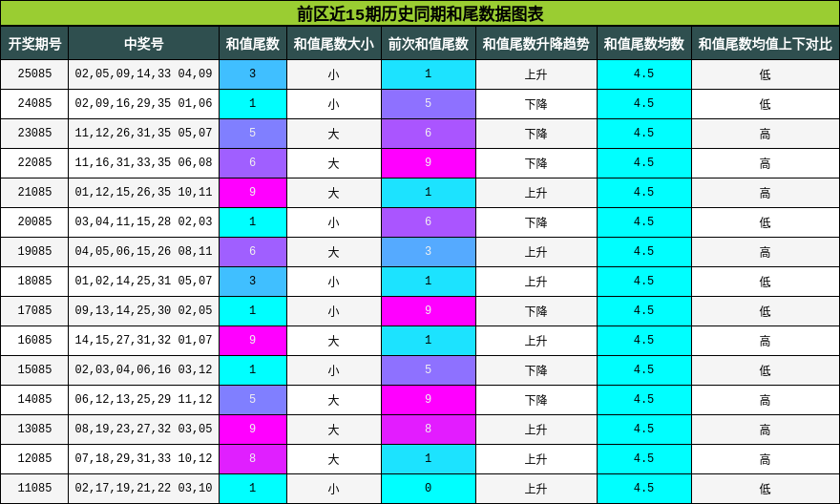Screen dimensions: 840x504
Task: Select the 中奖号 column header
Action: (143, 43)
